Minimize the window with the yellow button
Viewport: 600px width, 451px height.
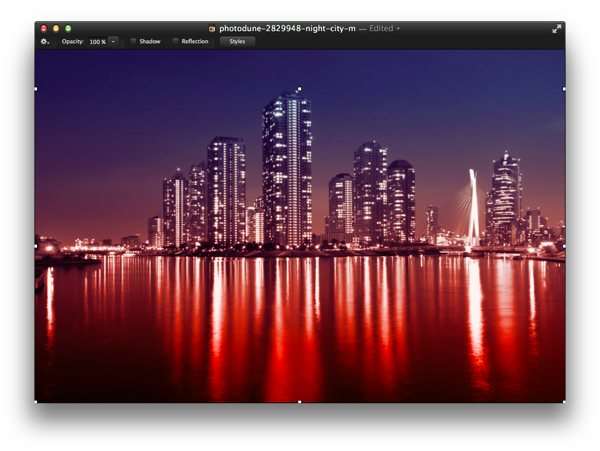tap(56, 28)
